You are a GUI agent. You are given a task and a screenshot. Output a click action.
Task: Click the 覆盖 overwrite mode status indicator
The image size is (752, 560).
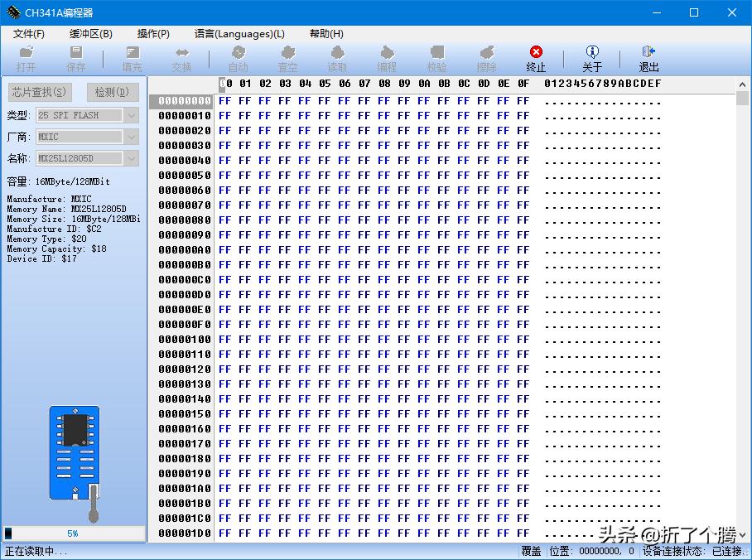pyautogui.click(x=532, y=552)
